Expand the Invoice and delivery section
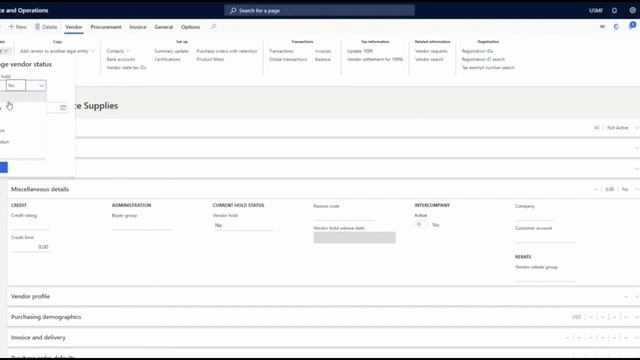The image size is (640, 360). tap(637, 338)
